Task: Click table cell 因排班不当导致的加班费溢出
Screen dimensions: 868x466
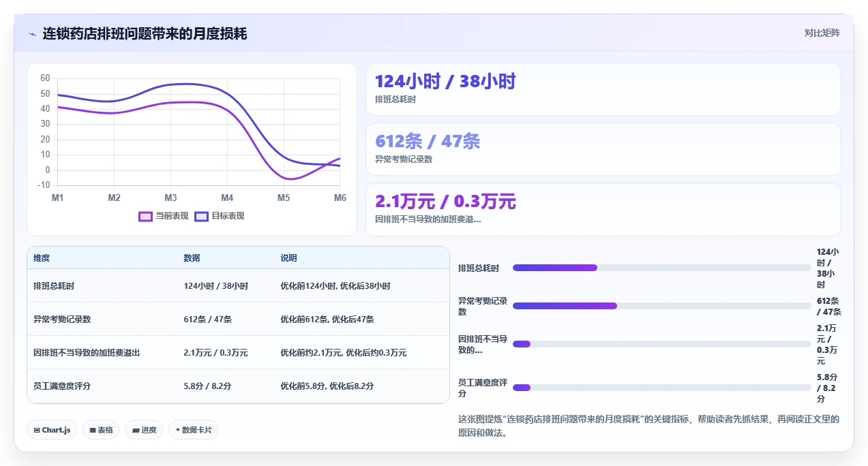Action: click(87, 353)
